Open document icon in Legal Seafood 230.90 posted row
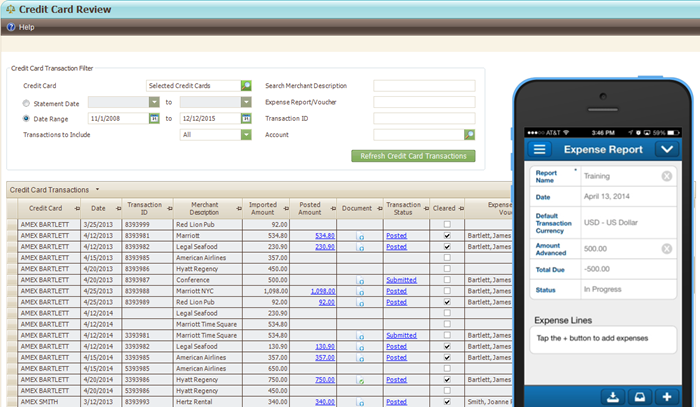 click(361, 247)
